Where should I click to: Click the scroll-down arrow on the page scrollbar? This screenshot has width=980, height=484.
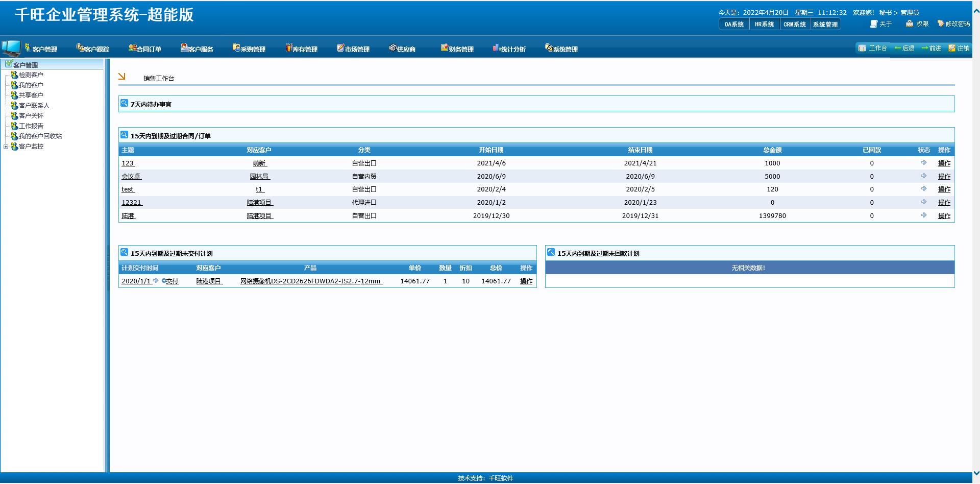point(976,473)
